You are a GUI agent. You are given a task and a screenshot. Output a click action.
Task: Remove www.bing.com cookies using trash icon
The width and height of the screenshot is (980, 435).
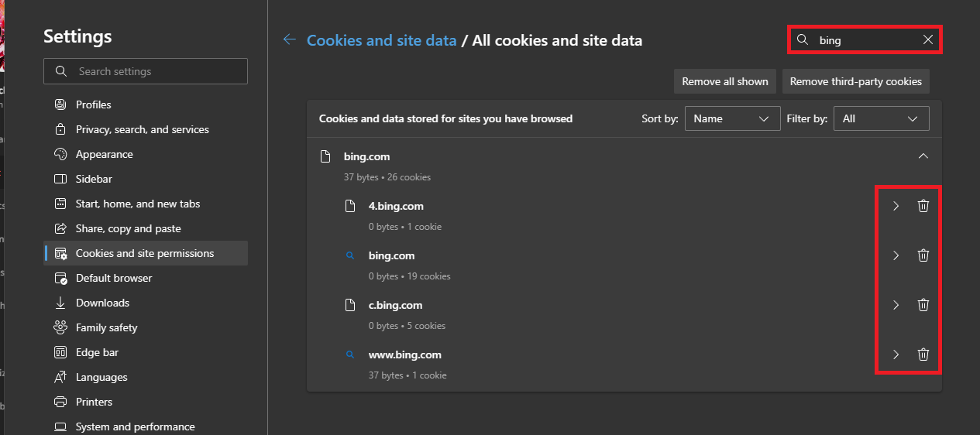(x=923, y=355)
